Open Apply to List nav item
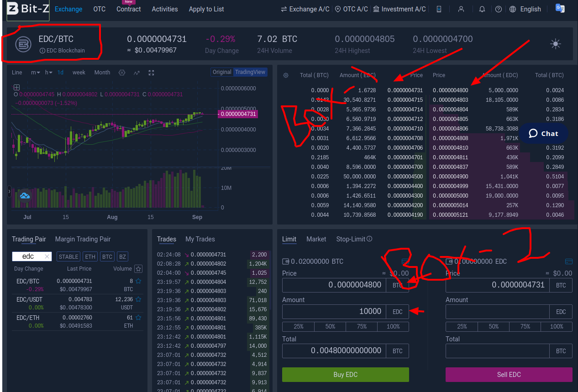The image size is (578, 392). [x=206, y=9]
